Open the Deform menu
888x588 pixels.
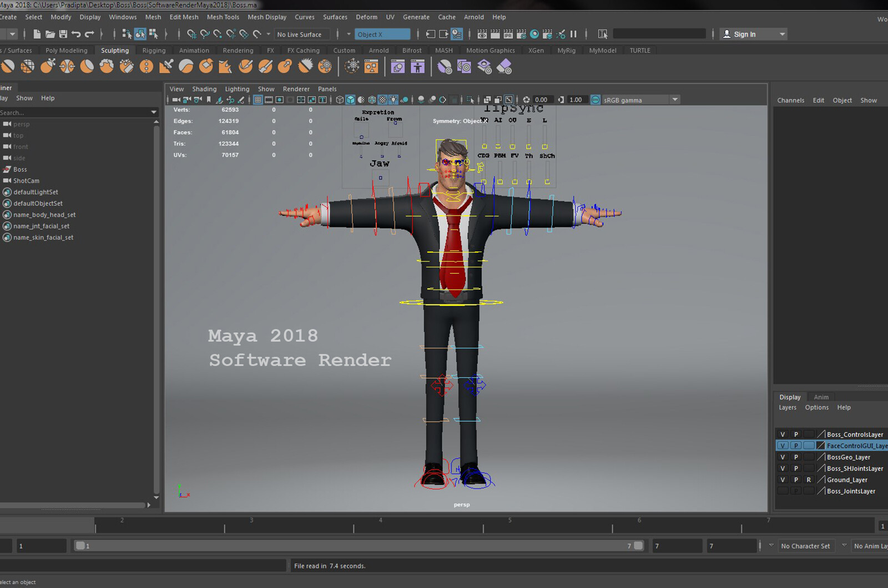click(366, 17)
